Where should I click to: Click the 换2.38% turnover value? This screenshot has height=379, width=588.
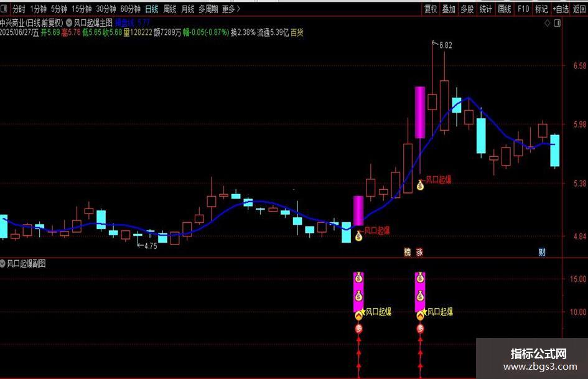tap(243, 32)
